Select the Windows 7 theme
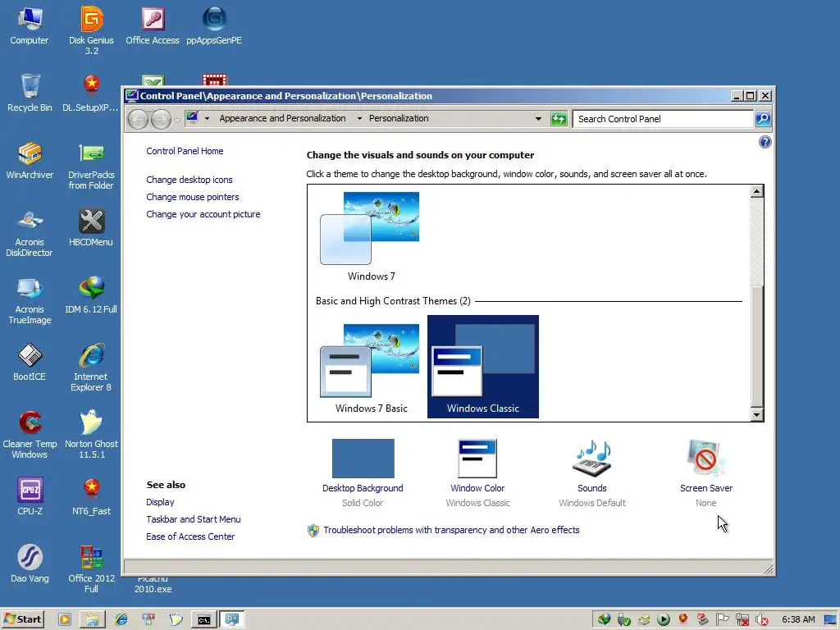This screenshot has width=840, height=630. tap(371, 236)
